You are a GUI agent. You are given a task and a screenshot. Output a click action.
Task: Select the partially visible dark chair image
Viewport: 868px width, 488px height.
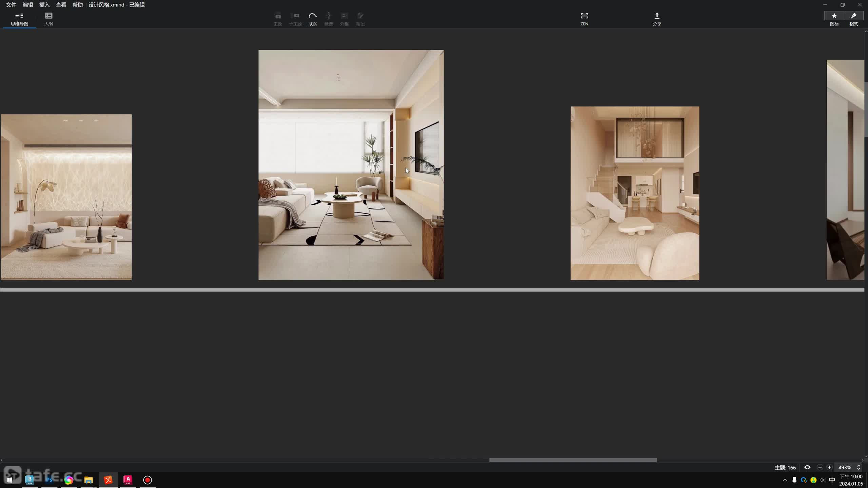[x=845, y=170]
